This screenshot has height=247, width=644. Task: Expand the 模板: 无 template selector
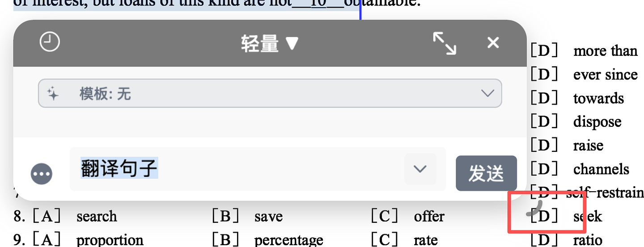pyautogui.click(x=270, y=93)
